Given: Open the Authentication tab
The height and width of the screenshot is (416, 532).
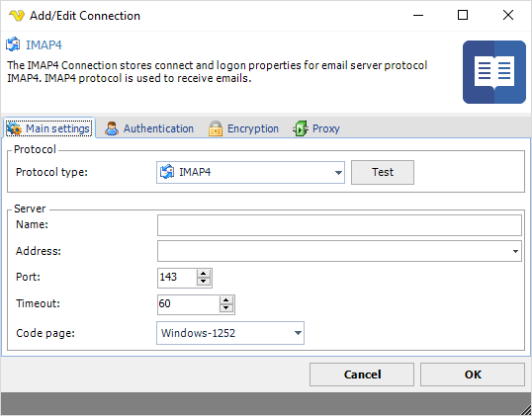Looking at the screenshot, I should (149, 128).
